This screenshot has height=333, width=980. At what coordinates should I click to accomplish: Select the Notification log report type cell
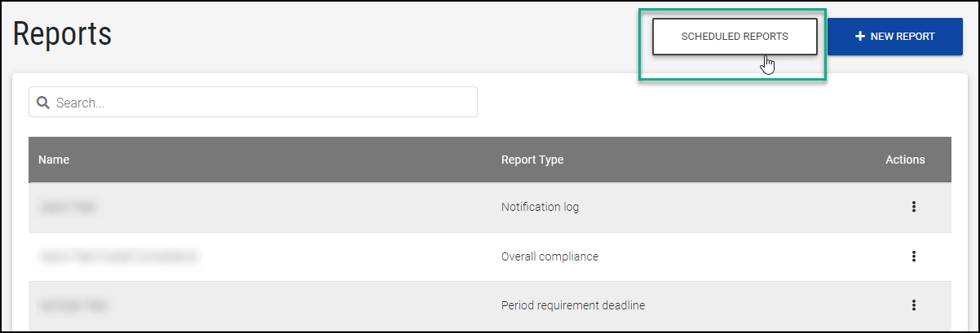[x=540, y=208]
